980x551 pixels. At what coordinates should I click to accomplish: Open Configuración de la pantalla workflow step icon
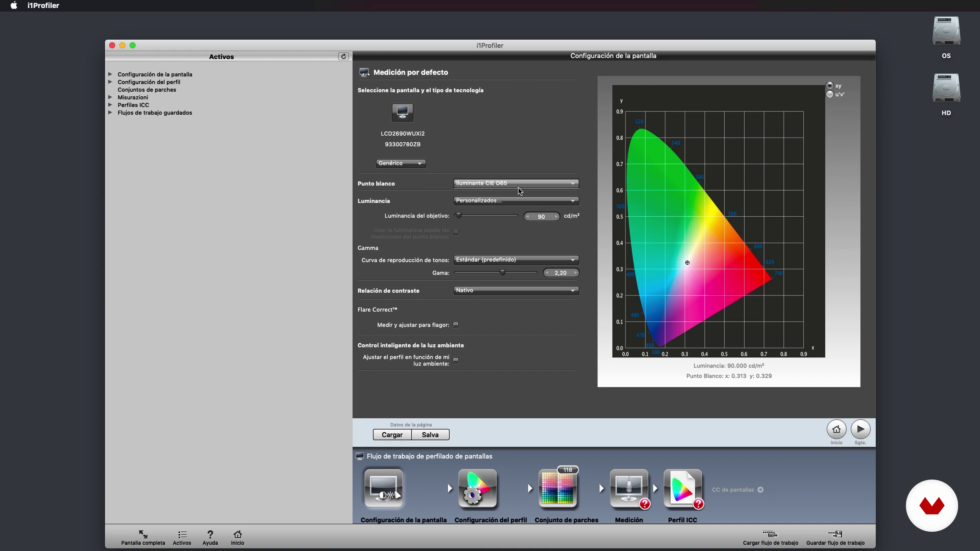(x=384, y=488)
